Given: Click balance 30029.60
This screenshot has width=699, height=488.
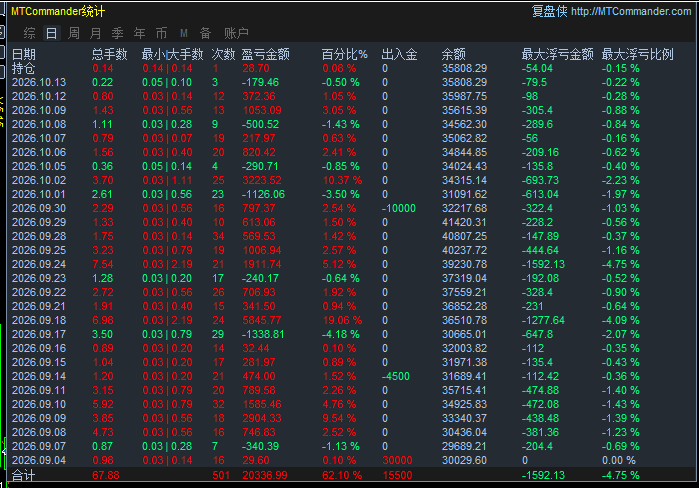Looking at the screenshot, I should pos(464,460).
